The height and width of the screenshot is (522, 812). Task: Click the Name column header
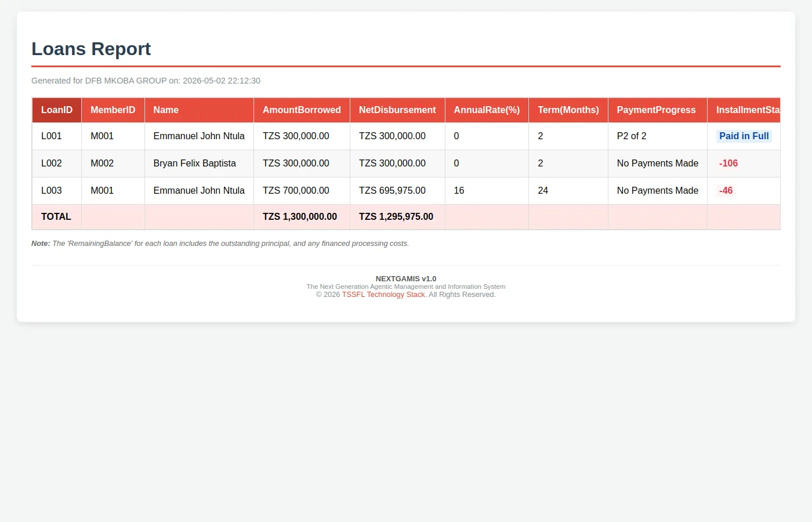coord(199,110)
